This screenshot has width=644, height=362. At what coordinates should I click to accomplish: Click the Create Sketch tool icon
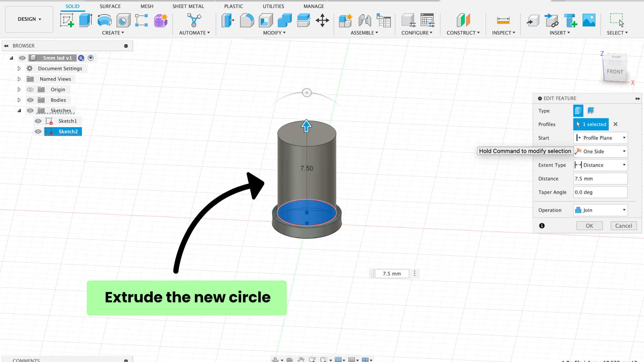[67, 20]
